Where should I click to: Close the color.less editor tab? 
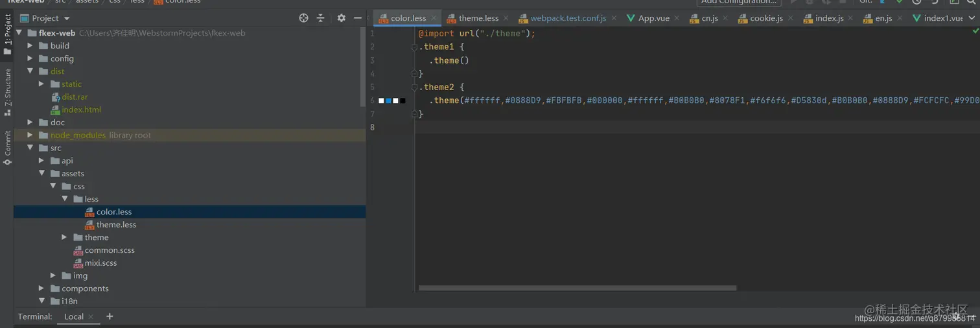click(x=434, y=18)
